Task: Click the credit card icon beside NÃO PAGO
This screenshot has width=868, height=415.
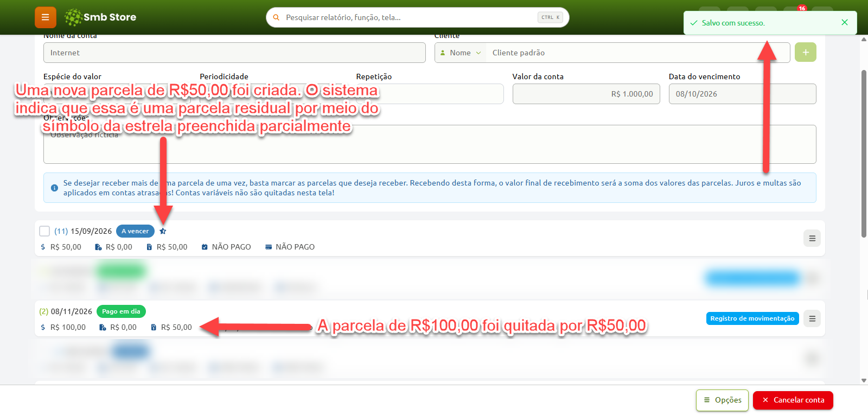Action: (269, 247)
